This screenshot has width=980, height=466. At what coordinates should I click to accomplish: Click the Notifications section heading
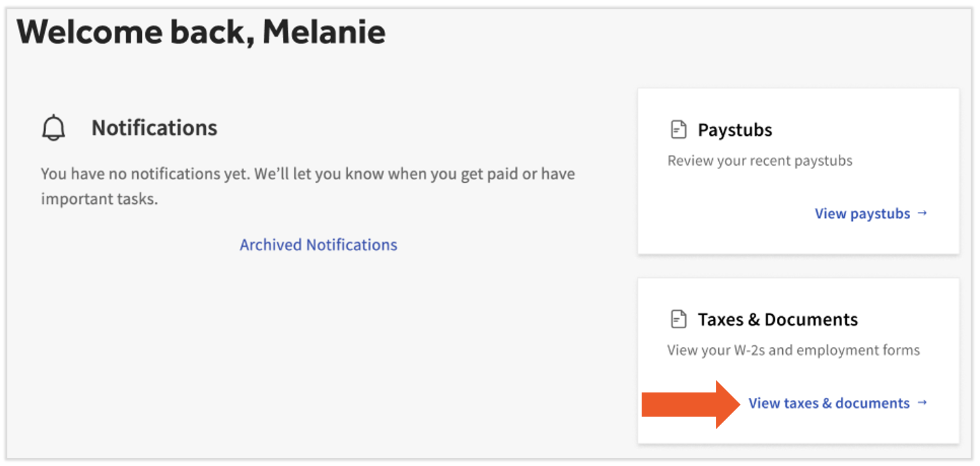[x=154, y=127]
